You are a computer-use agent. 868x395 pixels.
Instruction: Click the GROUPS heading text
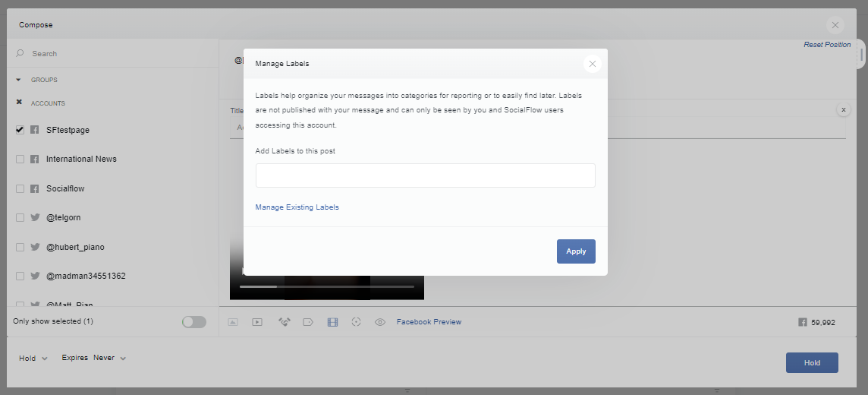pos(44,80)
